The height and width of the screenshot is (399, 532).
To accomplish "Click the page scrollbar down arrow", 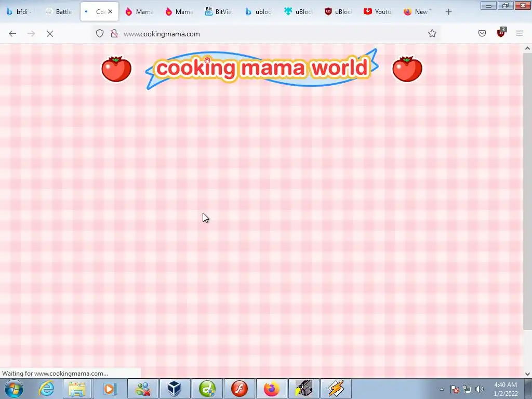I will pyautogui.click(x=527, y=374).
